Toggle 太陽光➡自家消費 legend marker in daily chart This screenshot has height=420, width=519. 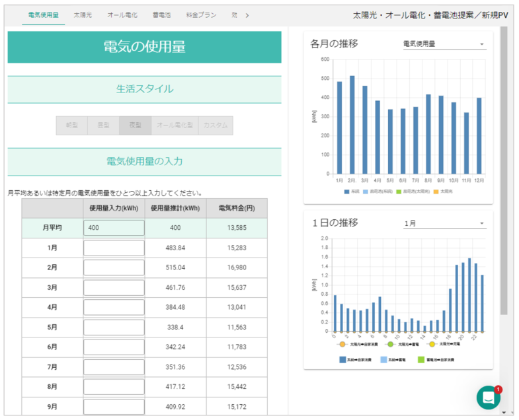pyautogui.click(x=342, y=344)
